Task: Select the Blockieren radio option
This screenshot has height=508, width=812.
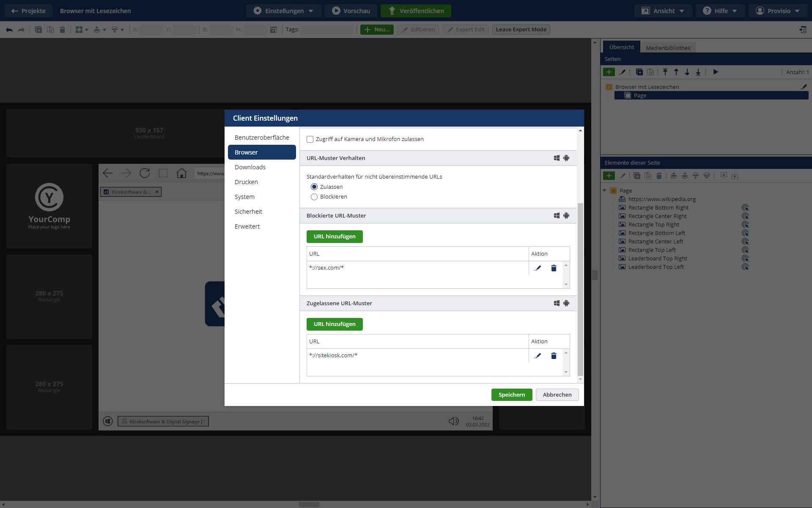Action: (x=314, y=197)
